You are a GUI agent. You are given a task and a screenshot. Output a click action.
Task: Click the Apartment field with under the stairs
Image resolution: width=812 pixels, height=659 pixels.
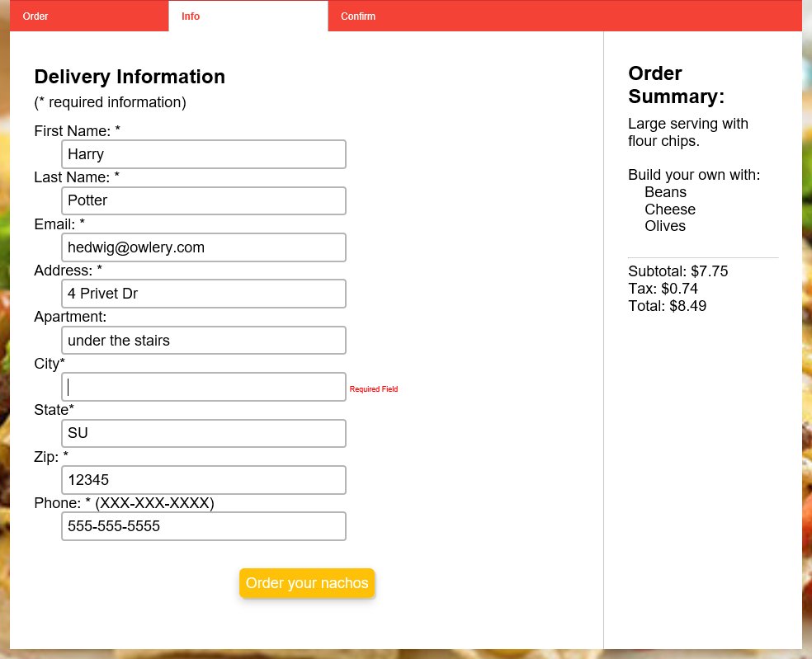203,341
